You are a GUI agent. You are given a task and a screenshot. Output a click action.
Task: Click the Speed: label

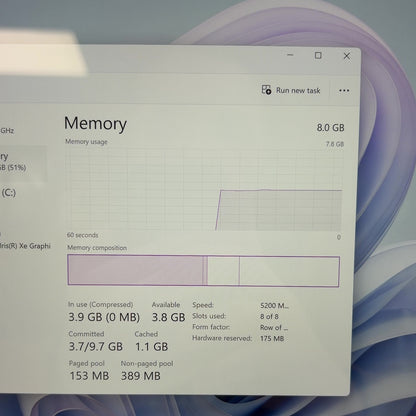coord(203,305)
